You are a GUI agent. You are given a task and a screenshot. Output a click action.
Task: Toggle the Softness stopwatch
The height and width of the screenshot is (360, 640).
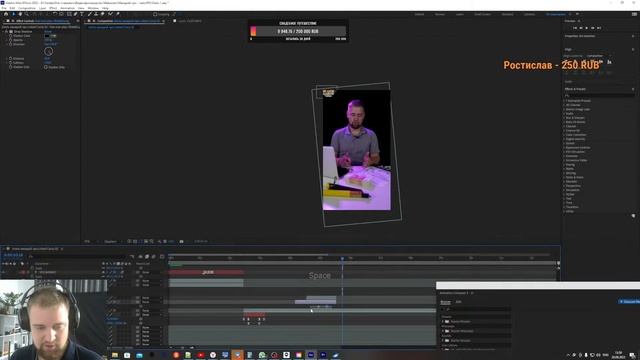click(x=11, y=62)
